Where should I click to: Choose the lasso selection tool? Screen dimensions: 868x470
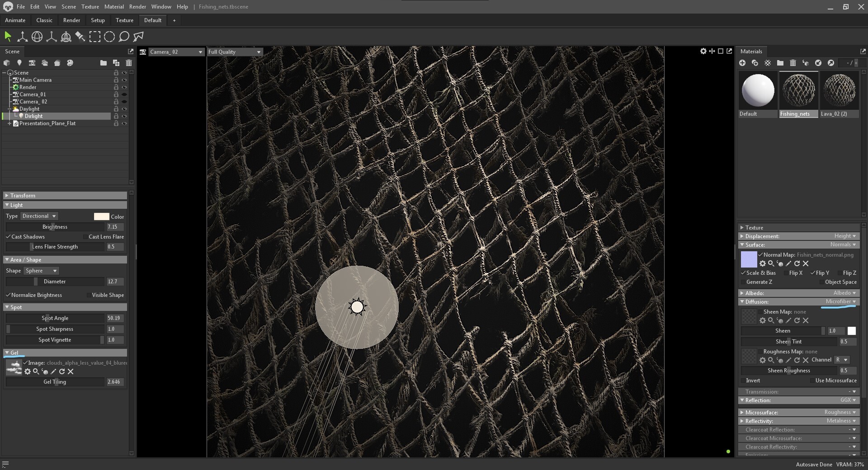(124, 37)
